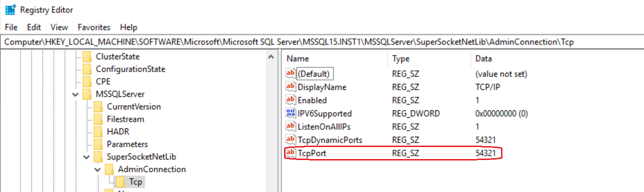The width and height of the screenshot is (644, 192).
Task: Open the File menu
Action: [11, 27]
